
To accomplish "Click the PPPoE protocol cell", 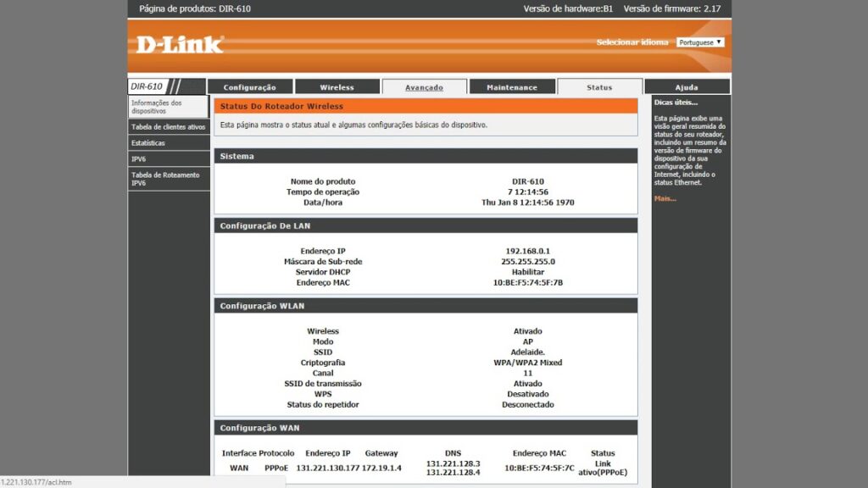I will pyautogui.click(x=276, y=468).
